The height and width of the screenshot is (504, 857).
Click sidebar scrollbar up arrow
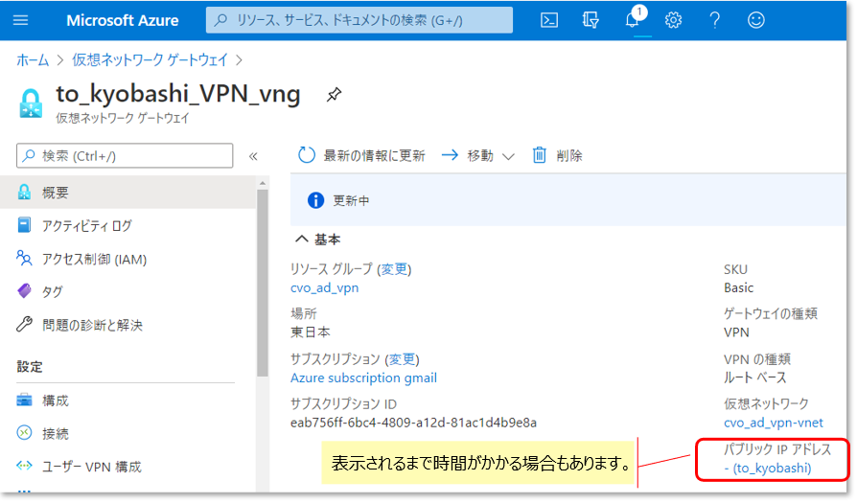pyautogui.click(x=263, y=183)
